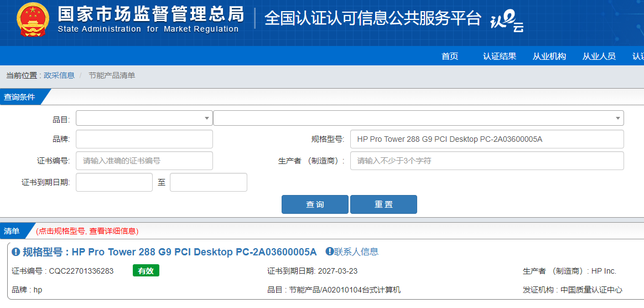
Task: Click certificate number CQC22701336283
Action: 81,271
